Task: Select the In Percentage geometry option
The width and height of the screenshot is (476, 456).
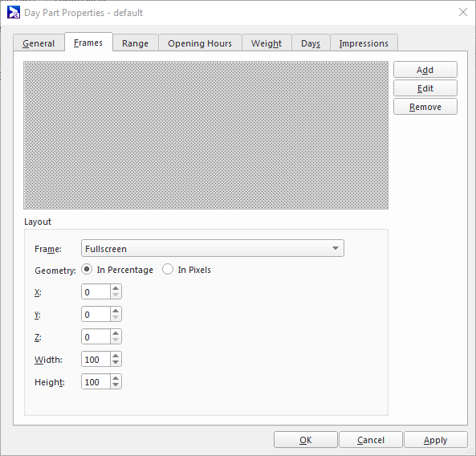Action: pos(117,270)
